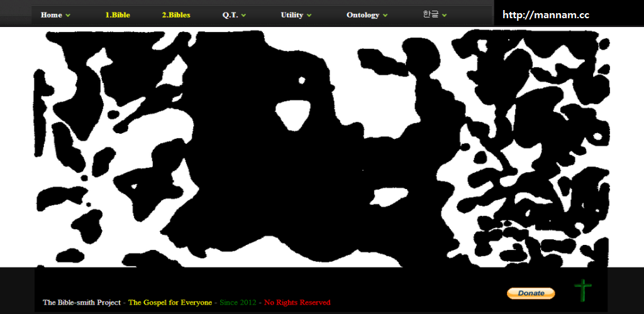The image size is (644, 314).
Task: Expand the Ontology dropdown chevron
Action: [386, 16]
